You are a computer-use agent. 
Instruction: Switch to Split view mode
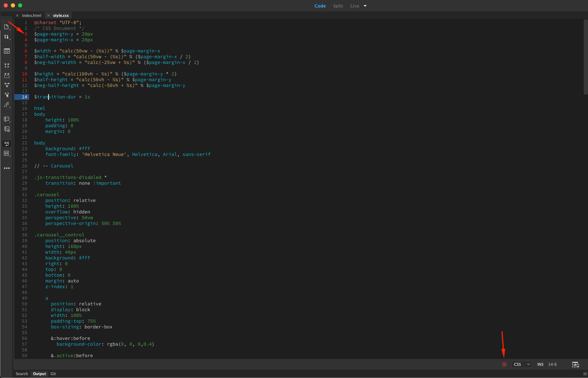(338, 6)
